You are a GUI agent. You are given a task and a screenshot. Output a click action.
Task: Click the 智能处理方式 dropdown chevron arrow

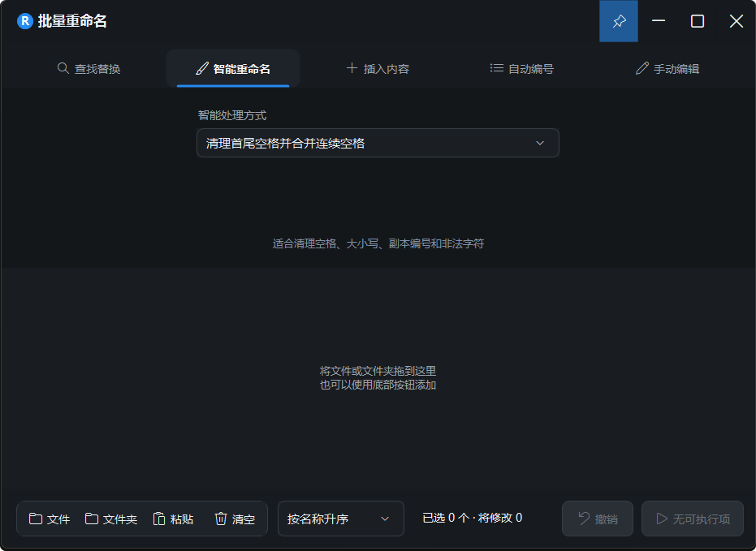540,143
